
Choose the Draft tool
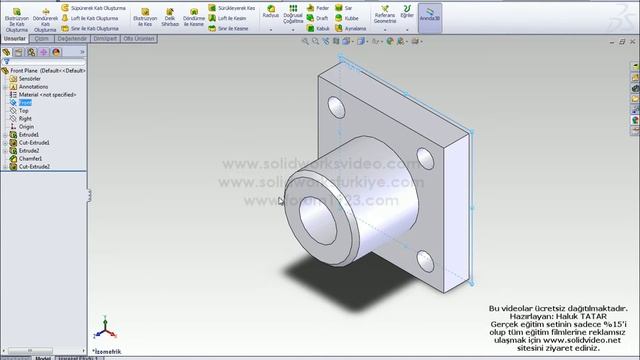[317, 18]
